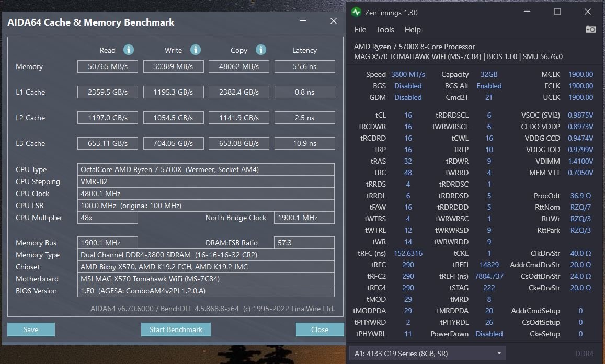605x364 pixels.
Task: Click the CPU Clock field 4800.1 MHz
Action: [x=206, y=194]
